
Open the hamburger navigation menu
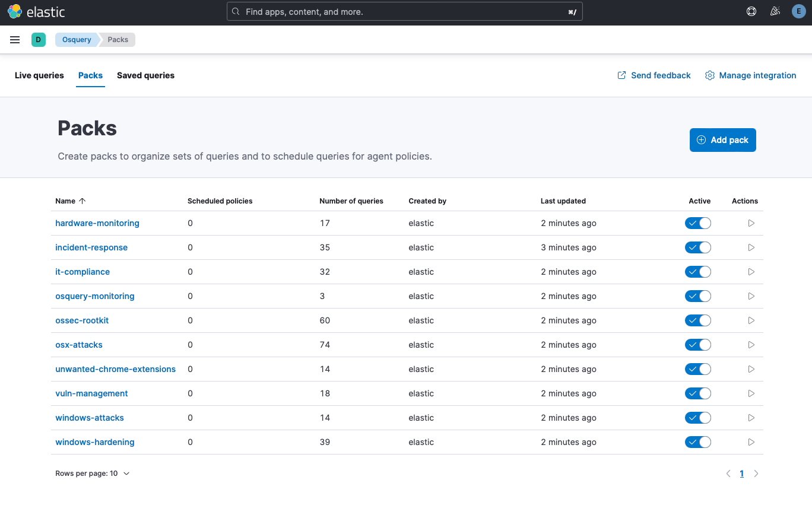coord(15,40)
